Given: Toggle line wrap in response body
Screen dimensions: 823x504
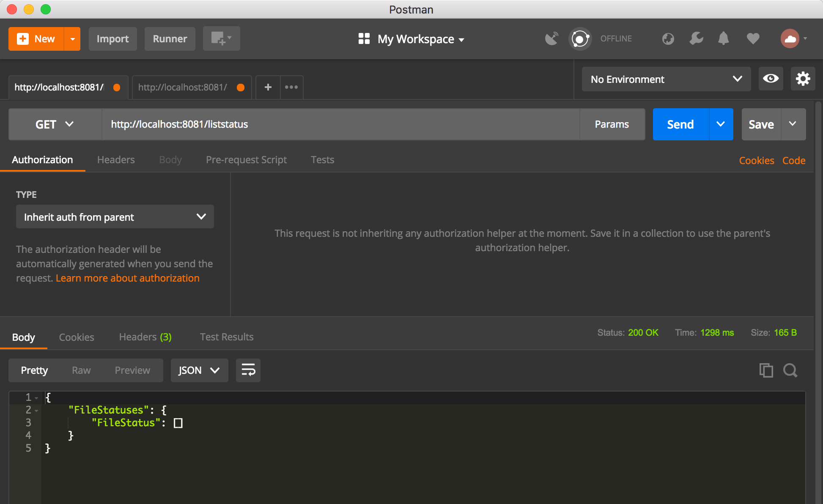Looking at the screenshot, I should coord(248,370).
